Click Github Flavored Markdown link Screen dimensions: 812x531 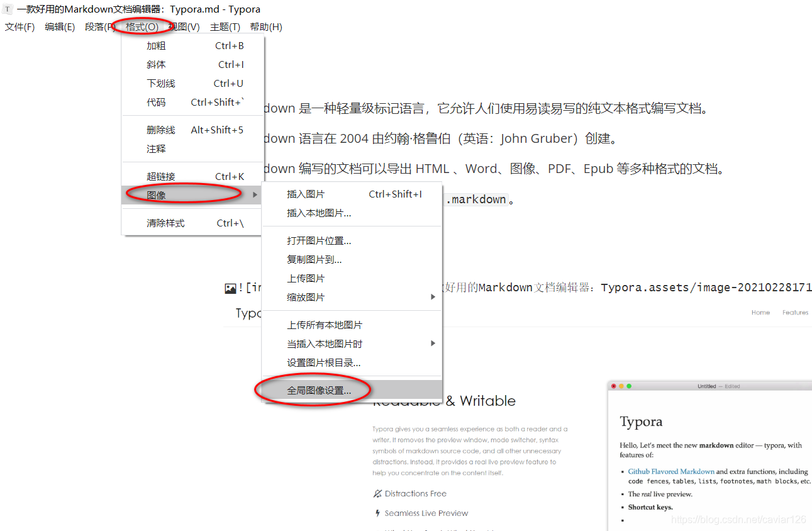pyautogui.click(x=671, y=471)
